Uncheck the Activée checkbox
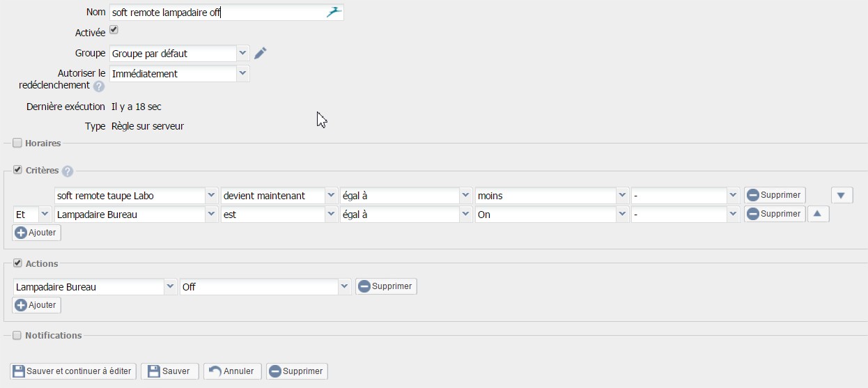 tap(114, 30)
